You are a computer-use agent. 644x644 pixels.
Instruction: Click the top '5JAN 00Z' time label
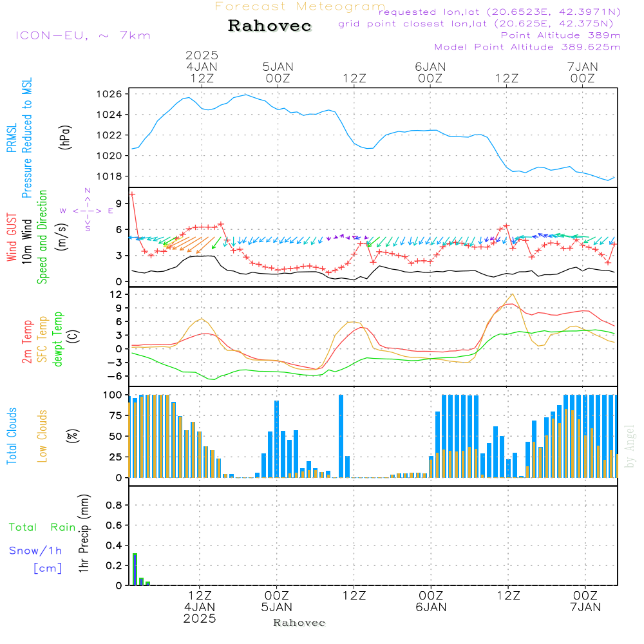278,72
